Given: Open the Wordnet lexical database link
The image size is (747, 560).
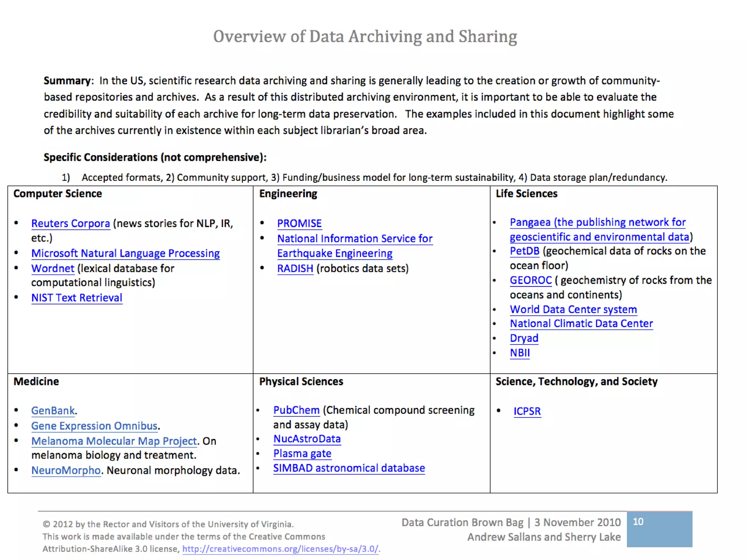Looking at the screenshot, I should (x=53, y=268).
